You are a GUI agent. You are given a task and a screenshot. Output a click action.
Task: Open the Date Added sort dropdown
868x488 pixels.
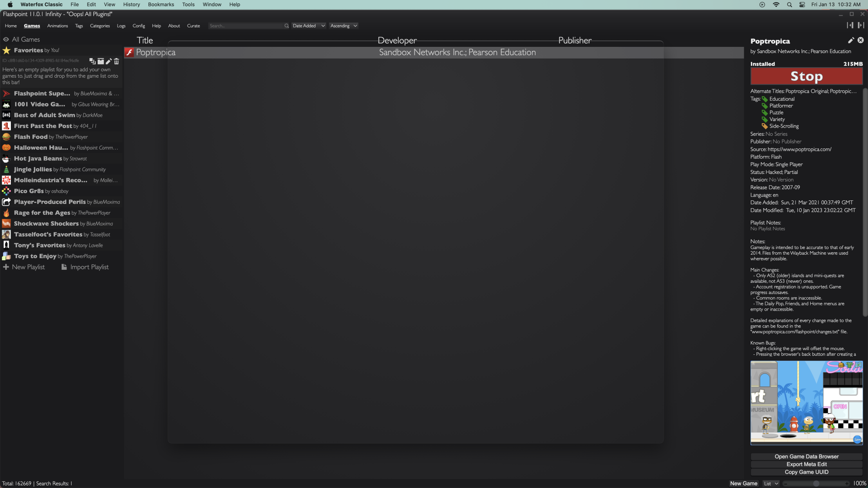click(308, 26)
